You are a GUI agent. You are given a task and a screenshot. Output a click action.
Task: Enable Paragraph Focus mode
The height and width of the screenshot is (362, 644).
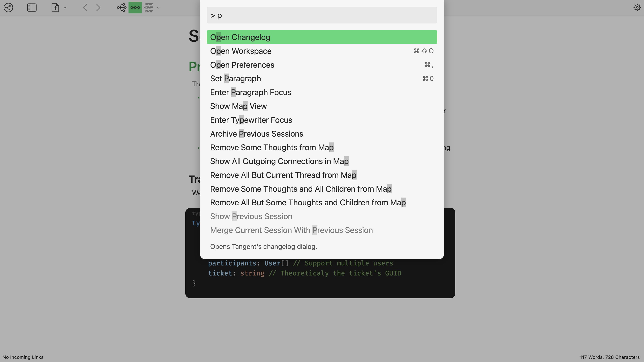tap(251, 92)
